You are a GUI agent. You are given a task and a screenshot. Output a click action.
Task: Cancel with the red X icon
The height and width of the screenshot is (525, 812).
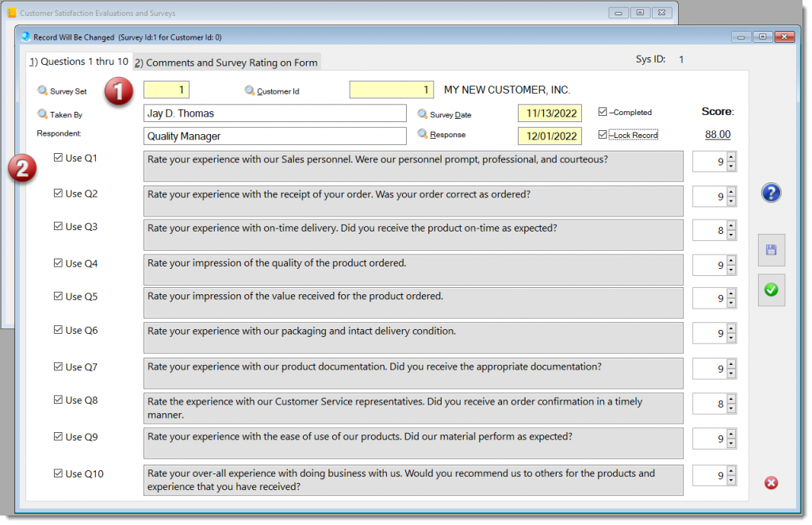(x=771, y=483)
